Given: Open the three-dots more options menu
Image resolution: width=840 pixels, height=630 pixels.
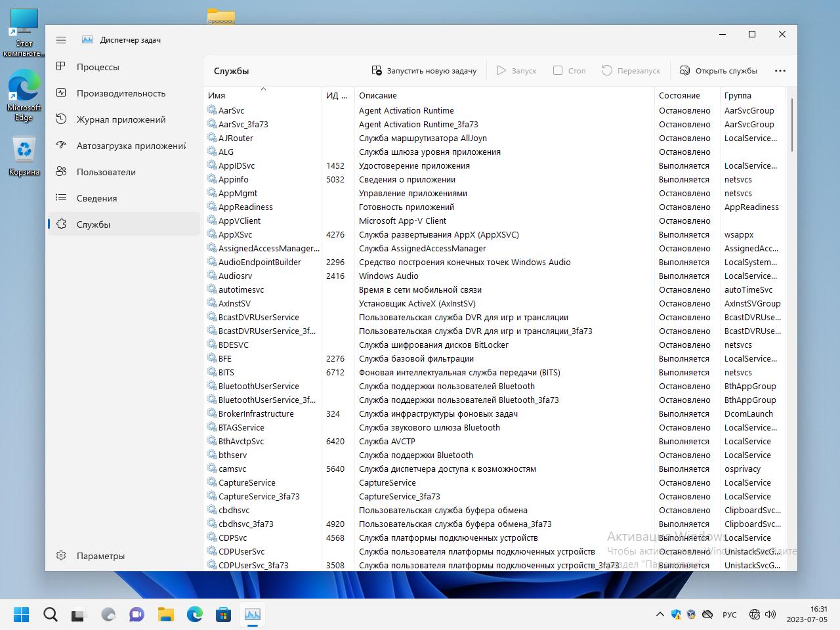Looking at the screenshot, I should pyautogui.click(x=780, y=71).
